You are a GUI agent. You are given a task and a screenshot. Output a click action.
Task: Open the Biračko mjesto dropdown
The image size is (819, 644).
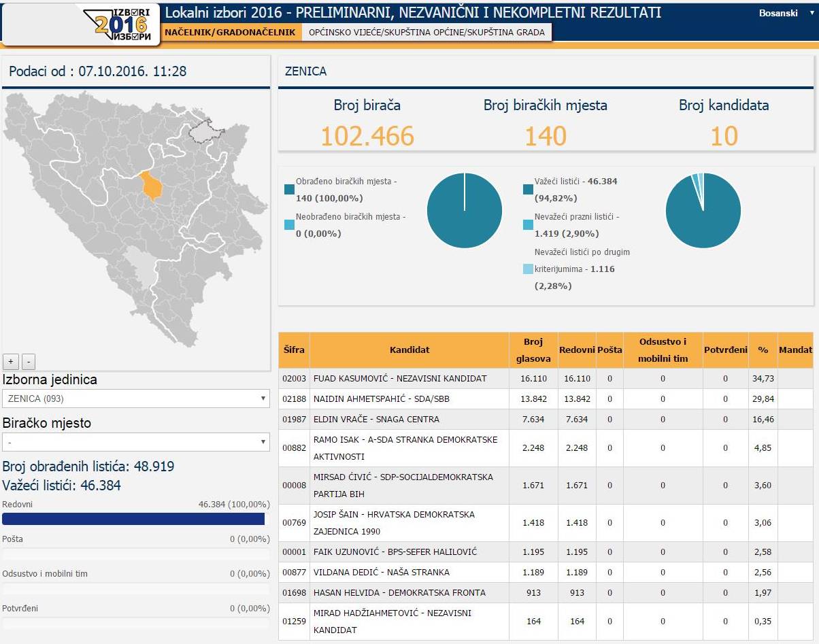[x=136, y=442]
